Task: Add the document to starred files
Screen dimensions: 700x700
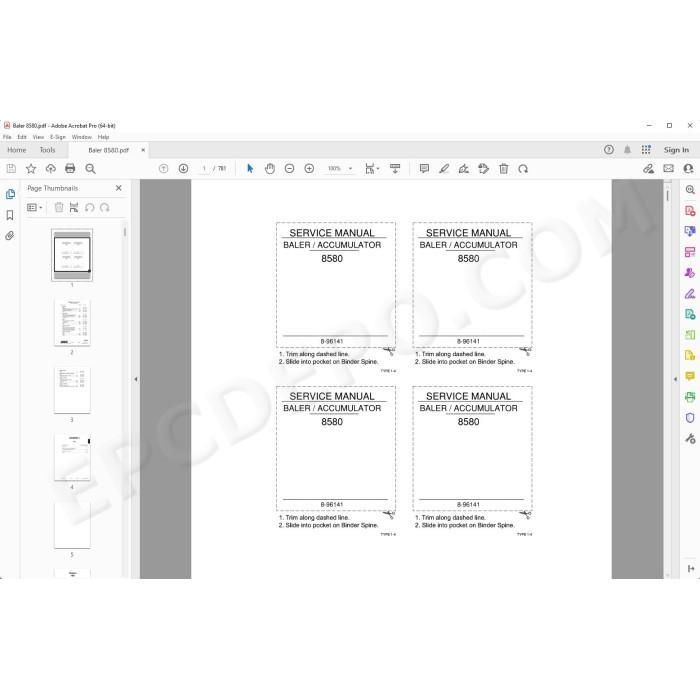Action: point(31,169)
